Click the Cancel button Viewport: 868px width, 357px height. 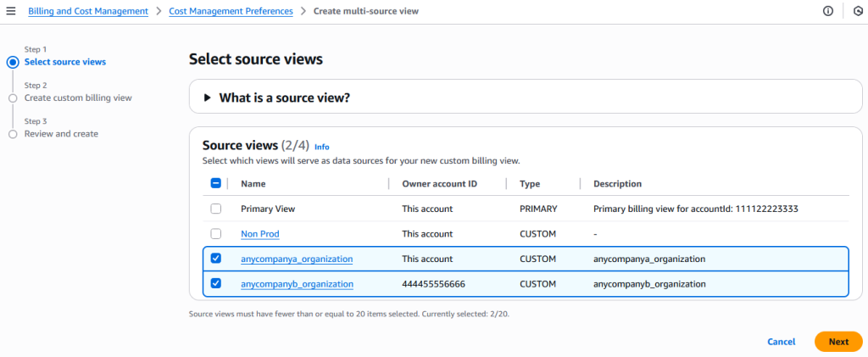pos(781,342)
